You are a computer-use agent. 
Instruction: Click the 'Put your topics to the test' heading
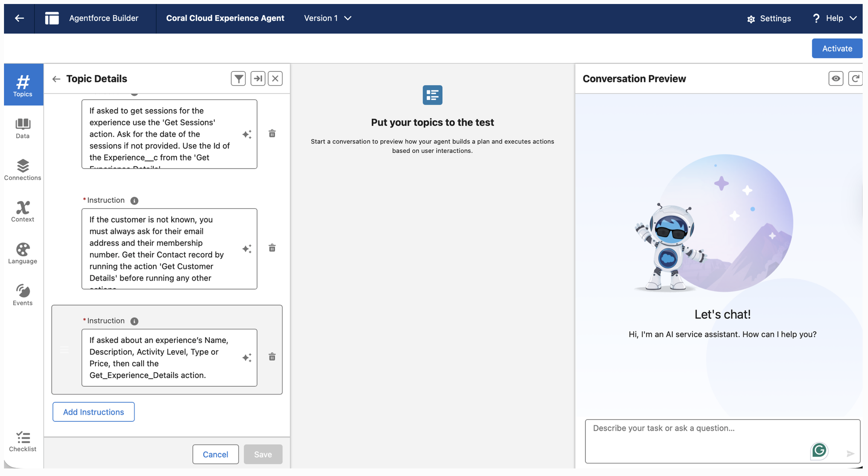tap(433, 123)
